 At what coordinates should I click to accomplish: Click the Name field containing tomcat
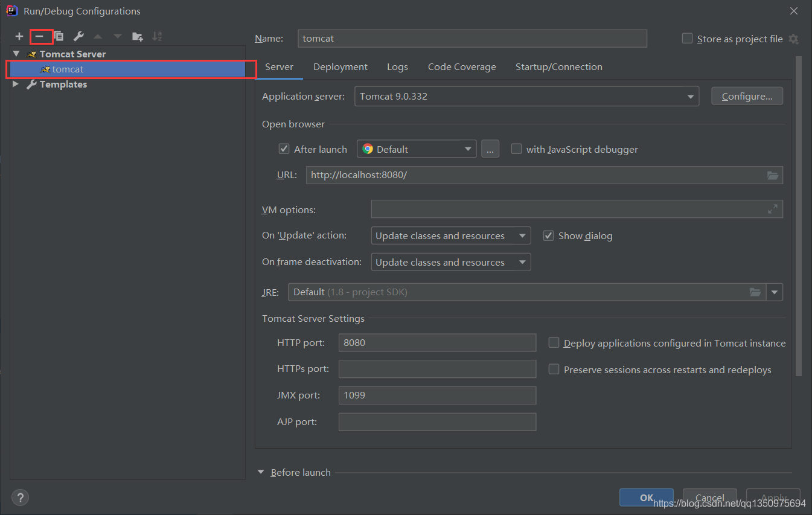[473, 38]
